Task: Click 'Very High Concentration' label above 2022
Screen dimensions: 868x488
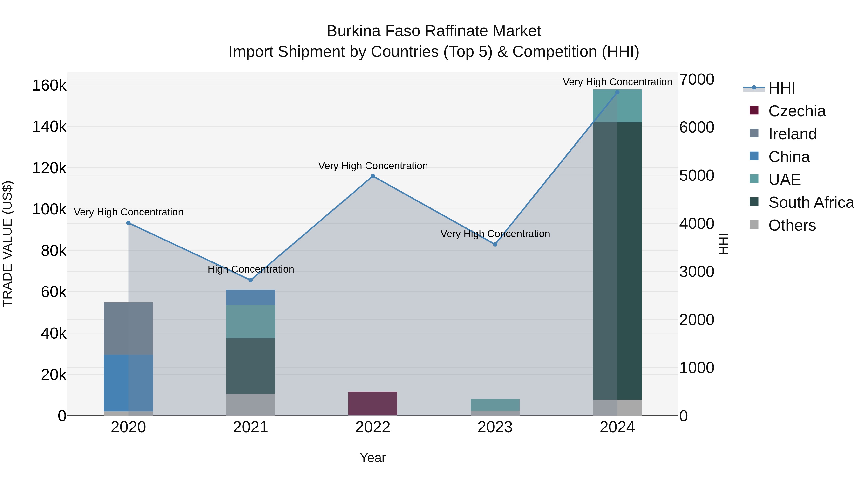Action: [373, 166]
